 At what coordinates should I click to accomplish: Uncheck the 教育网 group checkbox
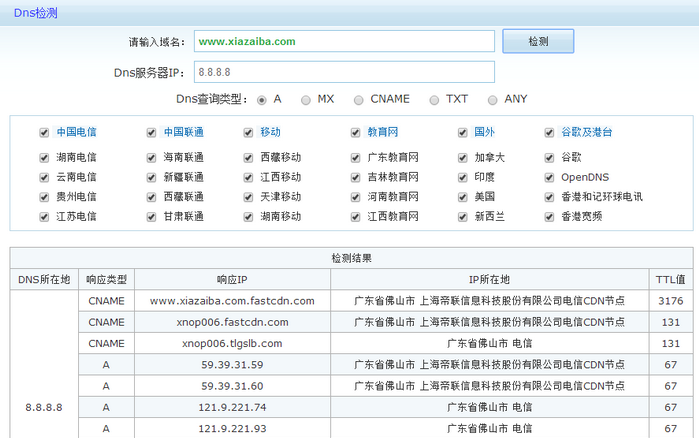coord(355,132)
